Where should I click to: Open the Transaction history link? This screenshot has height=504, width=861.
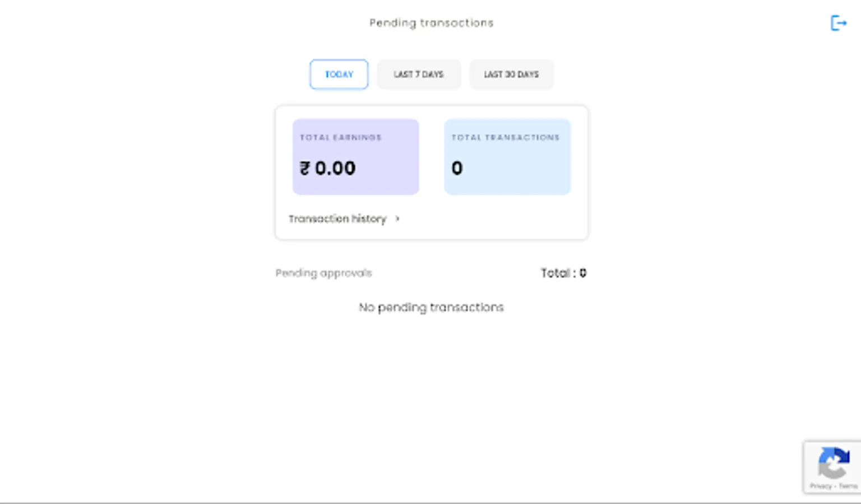point(337,219)
